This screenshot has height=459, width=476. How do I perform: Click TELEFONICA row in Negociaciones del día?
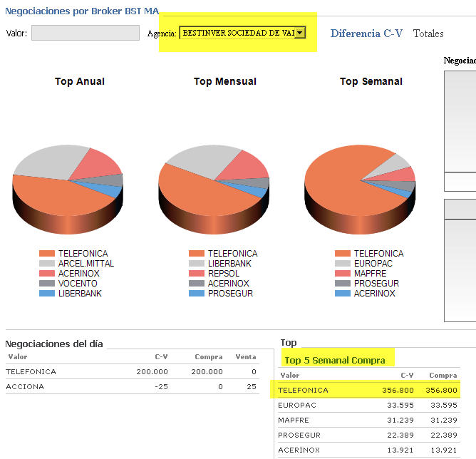pos(133,371)
